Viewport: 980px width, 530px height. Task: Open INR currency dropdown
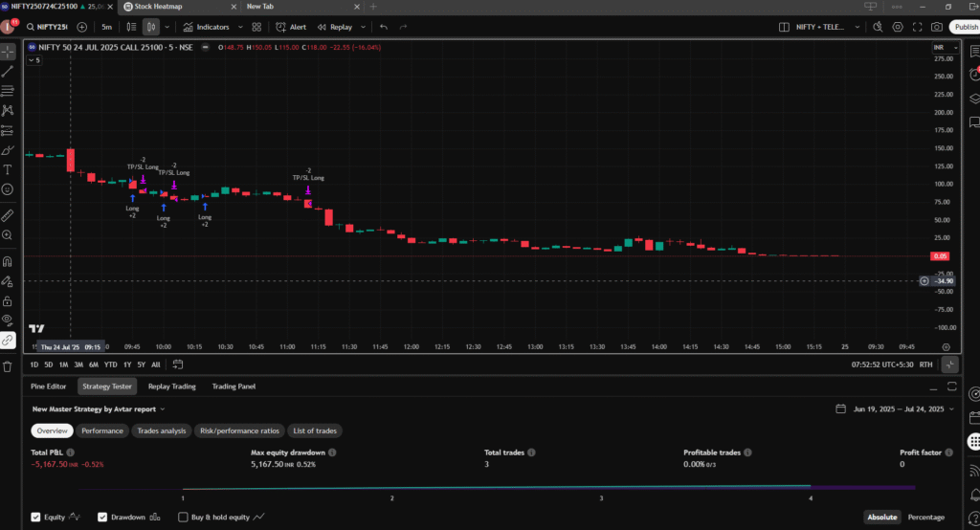(945, 48)
